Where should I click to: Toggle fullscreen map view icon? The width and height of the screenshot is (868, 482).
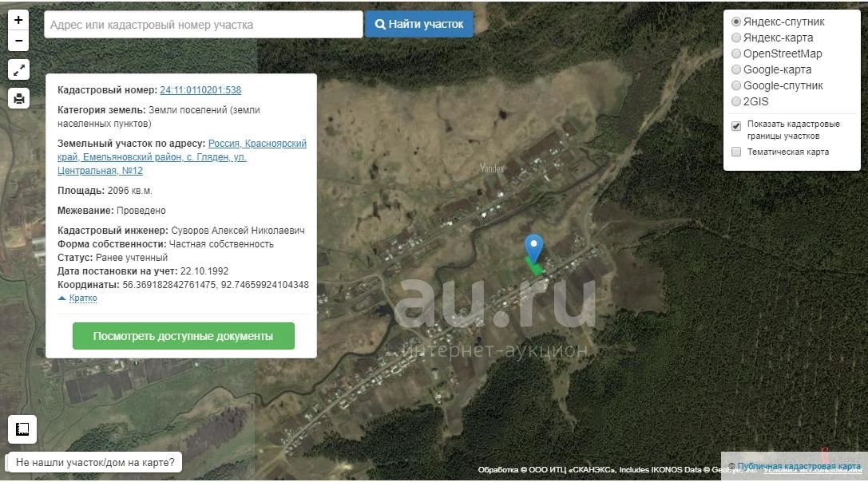click(19, 70)
